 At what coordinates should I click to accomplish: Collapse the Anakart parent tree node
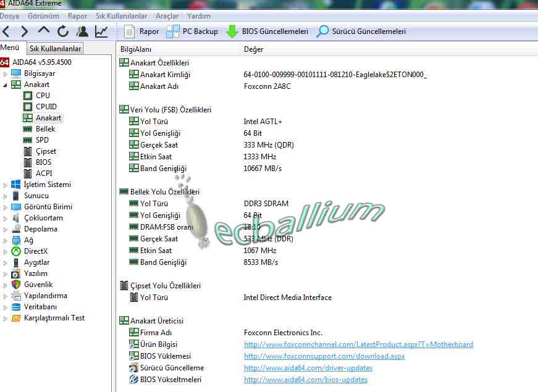[5, 85]
